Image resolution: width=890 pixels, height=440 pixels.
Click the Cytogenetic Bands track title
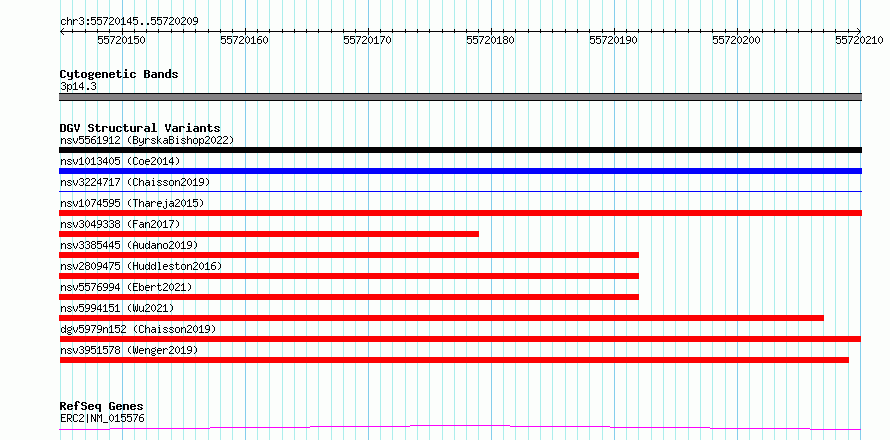click(119, 74)
